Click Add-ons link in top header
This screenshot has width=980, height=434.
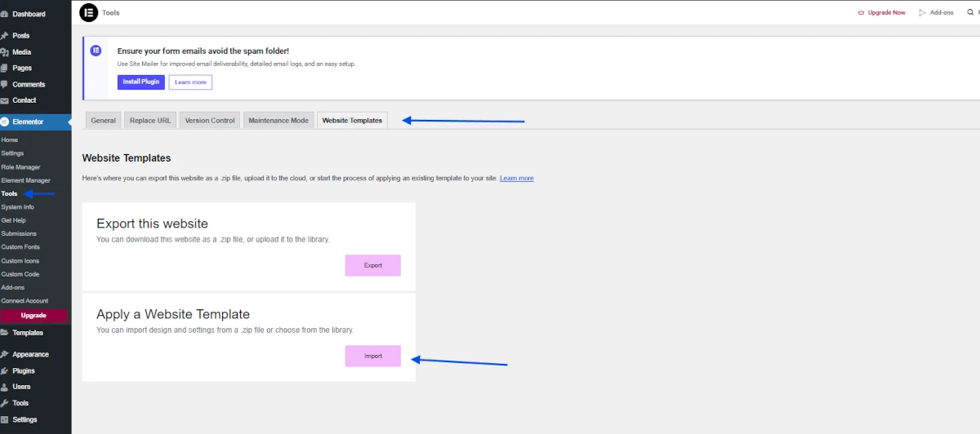tap(942, 12)
